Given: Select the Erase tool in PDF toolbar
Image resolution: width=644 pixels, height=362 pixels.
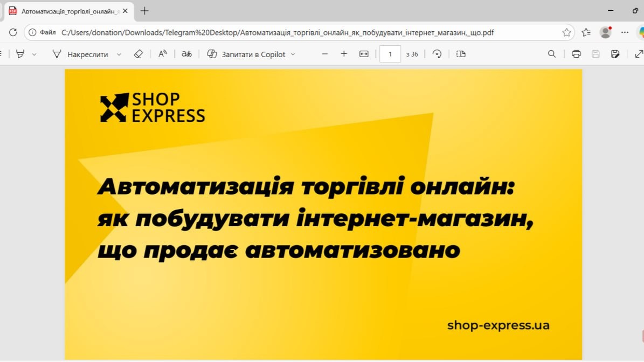Looking at the screenshot, I should coord(138,54).
